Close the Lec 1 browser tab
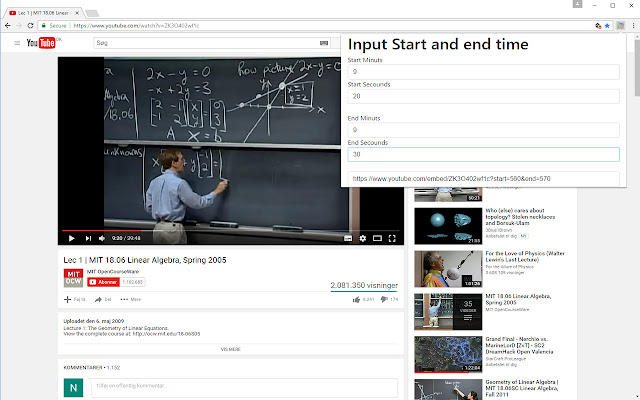This screenshot has height=400, width=640. pos(77,13)
